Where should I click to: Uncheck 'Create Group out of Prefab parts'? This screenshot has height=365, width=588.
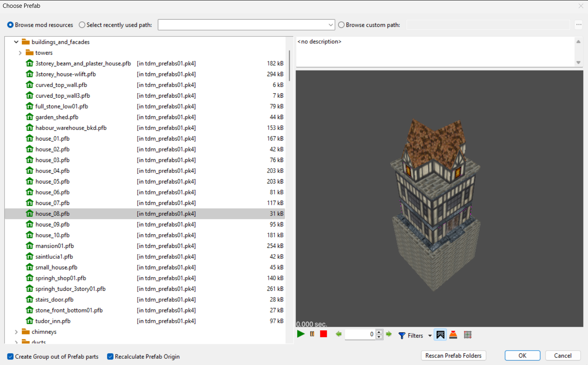pyautogui.click(x=11, y=357)
